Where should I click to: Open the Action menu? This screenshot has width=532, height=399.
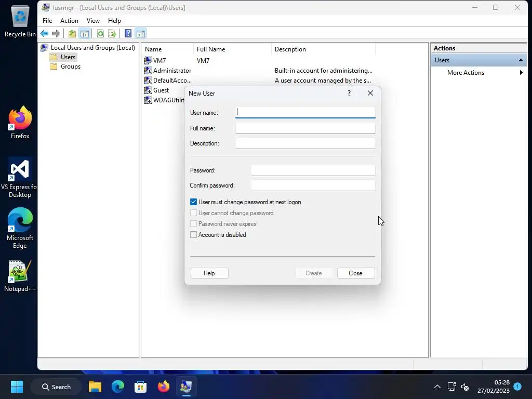[x=69, y=21]
